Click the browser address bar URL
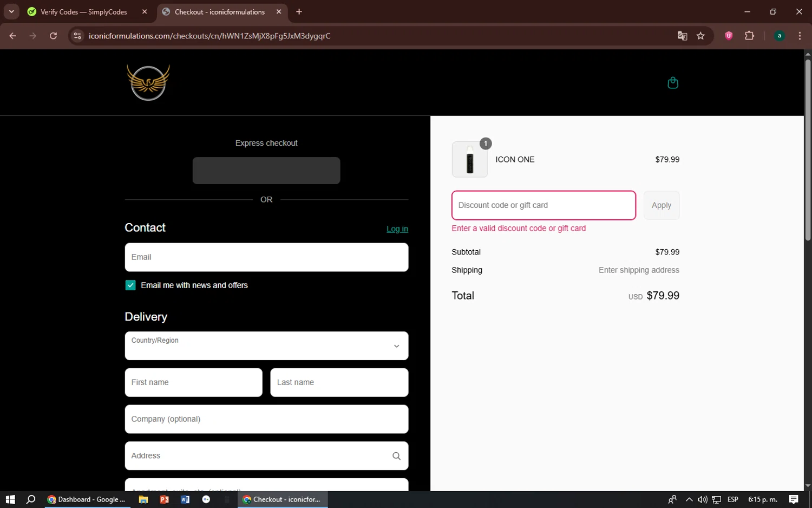The width and height of the screenshot is (812, 508). coord(209,36)
